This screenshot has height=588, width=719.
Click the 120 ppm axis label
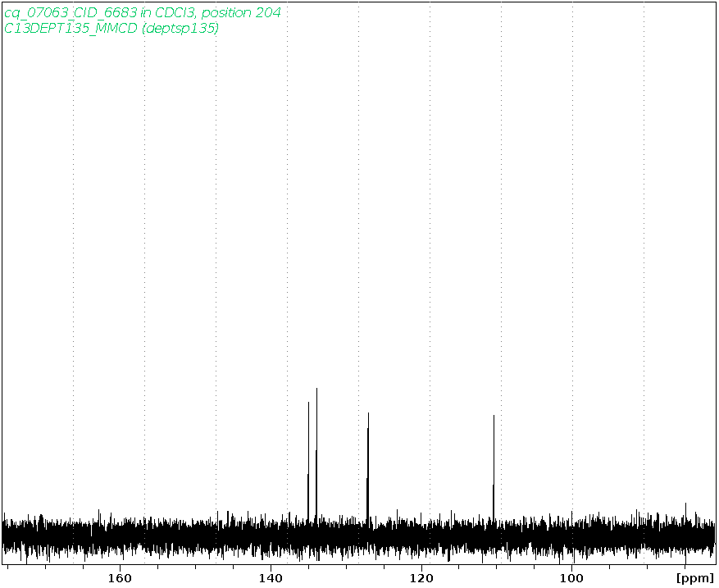pyautogui.click(x=421, y=578)
